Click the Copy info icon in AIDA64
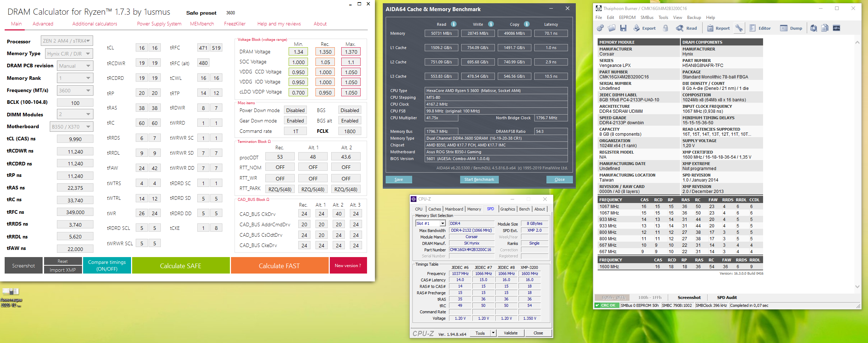This screenshot has width=868, height=343. click(x=527, y=24)
